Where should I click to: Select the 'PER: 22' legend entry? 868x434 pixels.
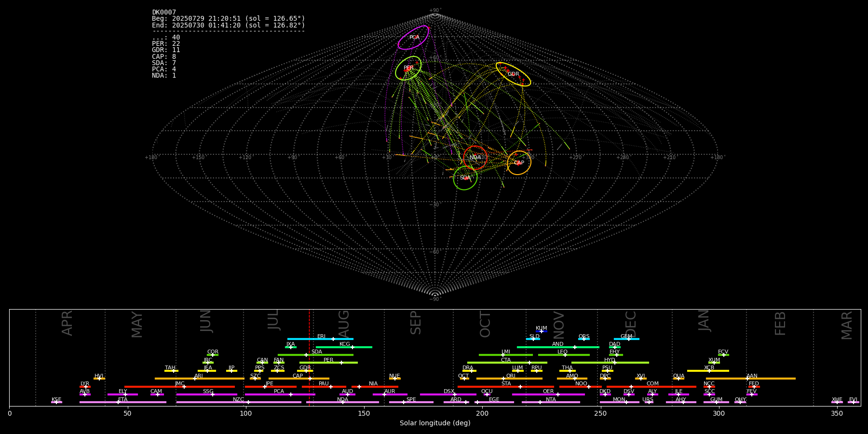tap(166, 43)
